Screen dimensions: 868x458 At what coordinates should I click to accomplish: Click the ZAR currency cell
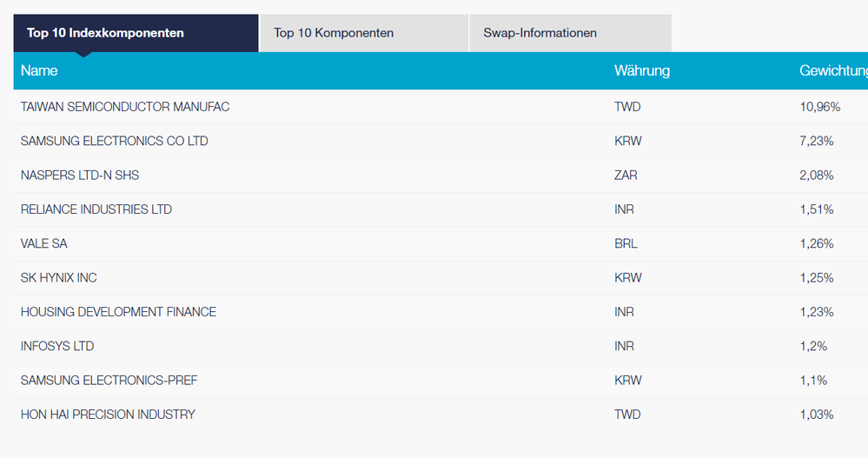(626, 175)
